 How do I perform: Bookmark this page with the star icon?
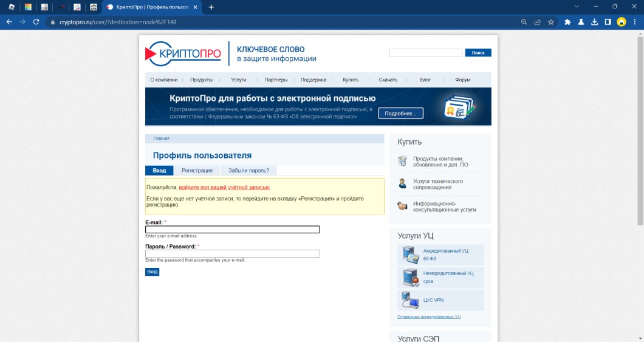[551, 22]
